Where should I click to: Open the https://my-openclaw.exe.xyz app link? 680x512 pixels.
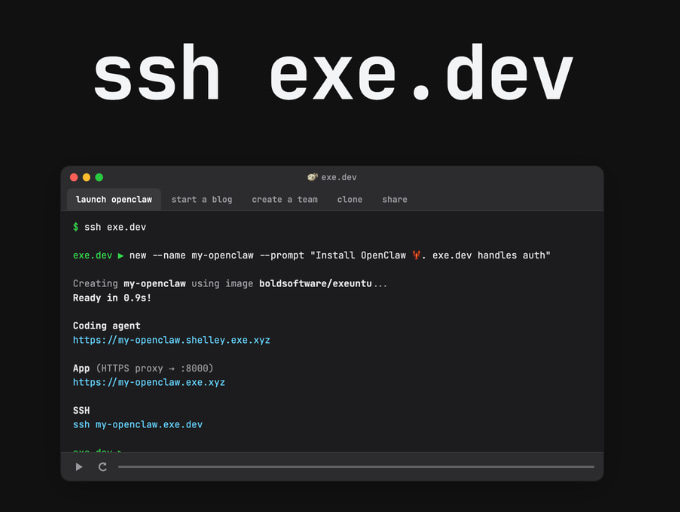tap(149, 382)
